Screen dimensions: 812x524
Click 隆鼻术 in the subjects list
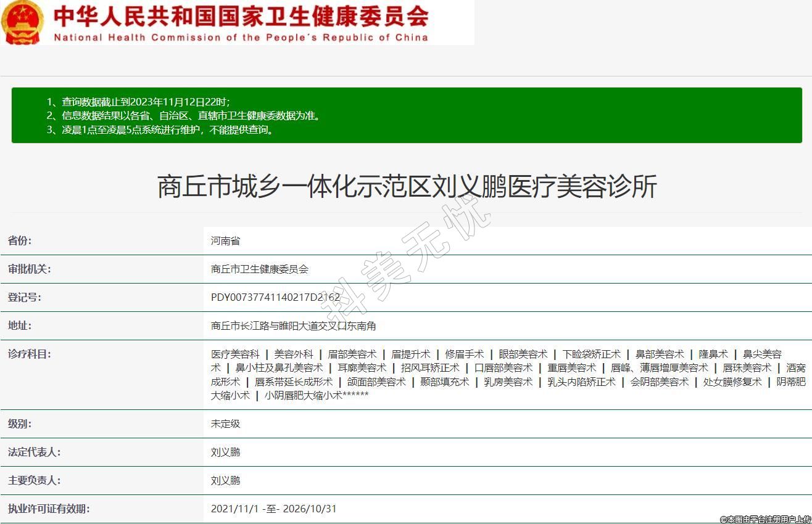coord(713,354)
